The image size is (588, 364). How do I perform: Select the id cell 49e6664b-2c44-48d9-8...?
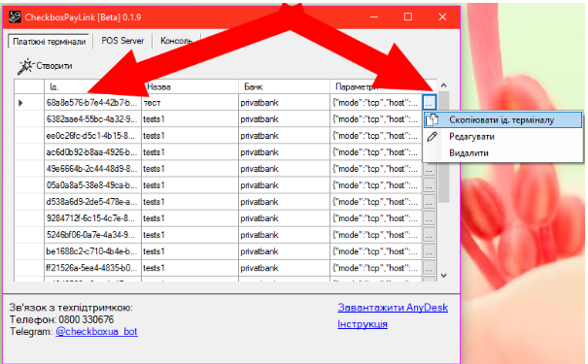point(92,169)
